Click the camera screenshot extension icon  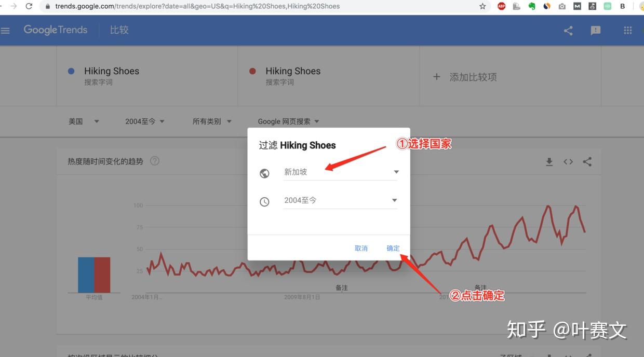pyautogui.click(x=562, y=6)
